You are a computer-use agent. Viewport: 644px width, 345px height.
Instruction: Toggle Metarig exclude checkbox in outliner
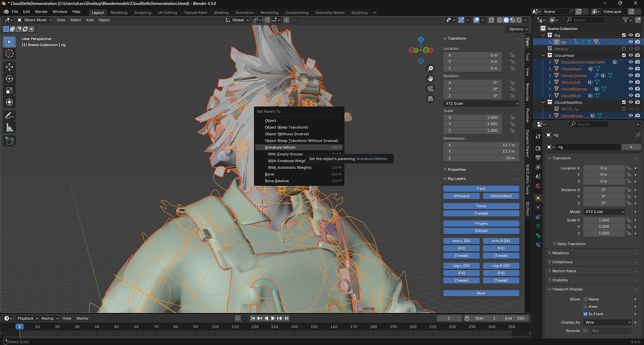pyautogui.click(x=624, y=48)
